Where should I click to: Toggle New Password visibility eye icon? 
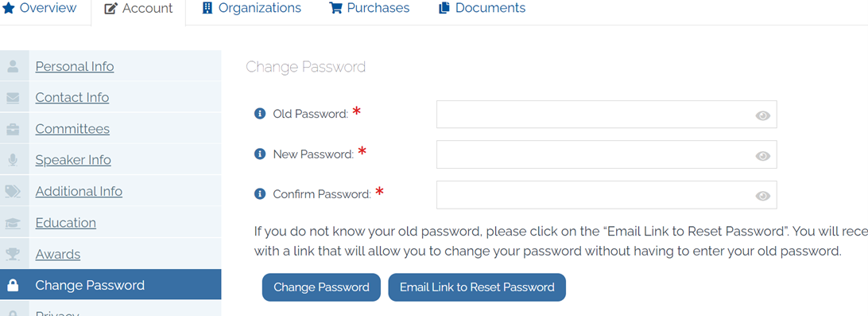point(763,156)
